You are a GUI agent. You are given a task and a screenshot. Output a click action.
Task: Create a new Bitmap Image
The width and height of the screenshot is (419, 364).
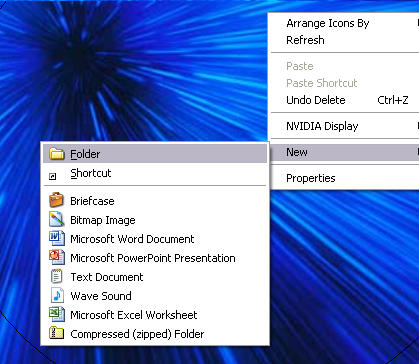click(155, 220)
